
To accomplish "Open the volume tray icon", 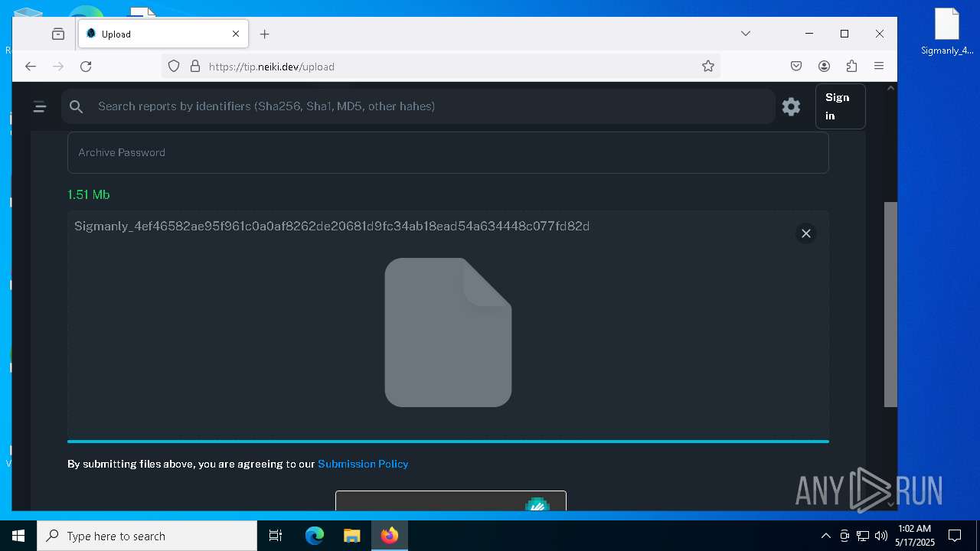I will tap(880, 536).
